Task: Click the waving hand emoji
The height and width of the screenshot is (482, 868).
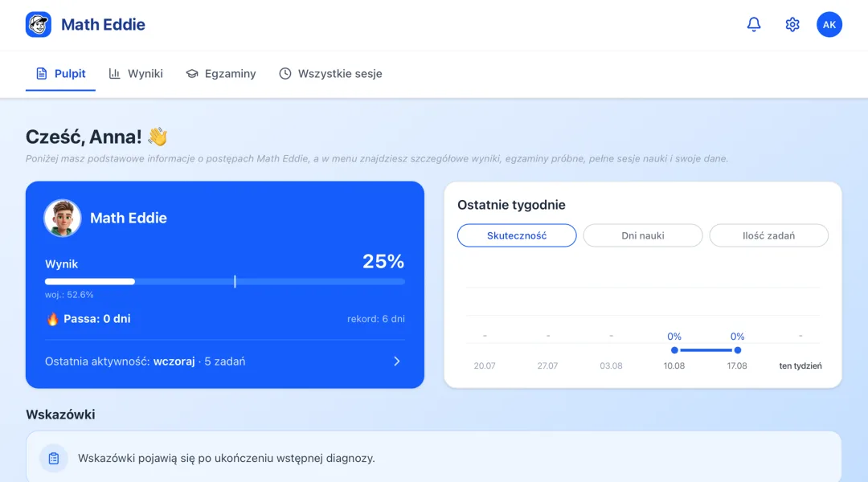Action: pyautogui.click(x=158, y=137)
